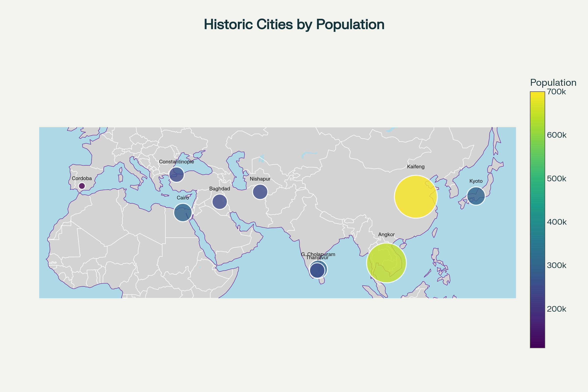
Task: Select the Constantinople bubble marker
Action: [x=176, y=174]
